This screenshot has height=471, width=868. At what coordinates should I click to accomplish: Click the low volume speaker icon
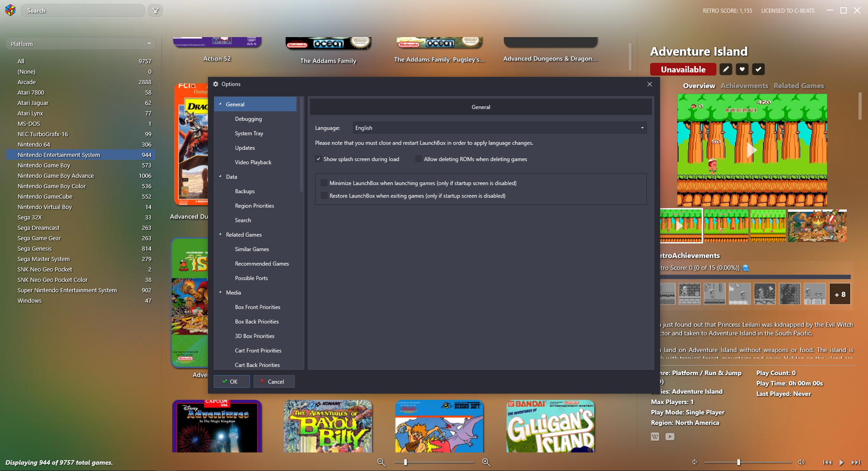(695, 462)
